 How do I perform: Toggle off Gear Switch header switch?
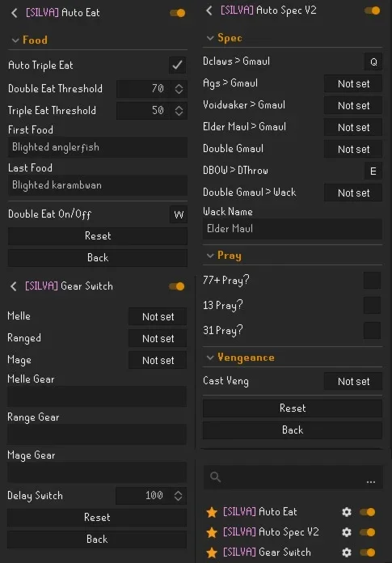click(x=176, y=286)
